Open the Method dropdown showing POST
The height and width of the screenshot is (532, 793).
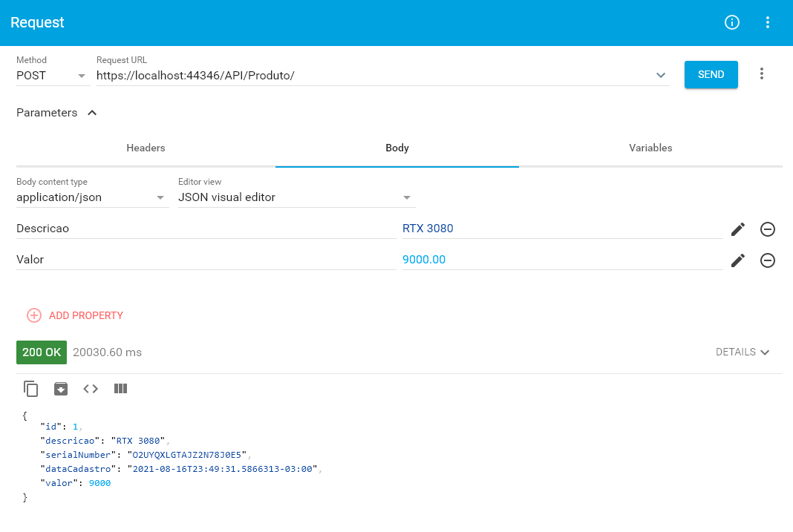(x=82, y=75)
